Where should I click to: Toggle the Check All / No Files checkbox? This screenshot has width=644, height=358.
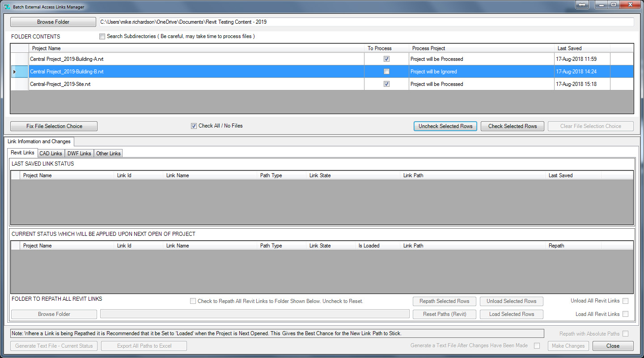pos(194,126)
